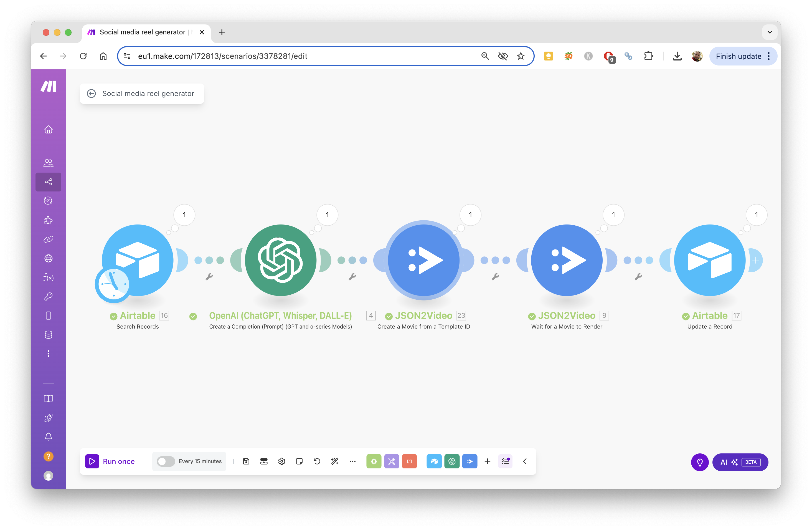Viewport: 812px width, 530px height.
Task: Open the purple lightbulb explain flow button
Action: [x=700, y=462]
